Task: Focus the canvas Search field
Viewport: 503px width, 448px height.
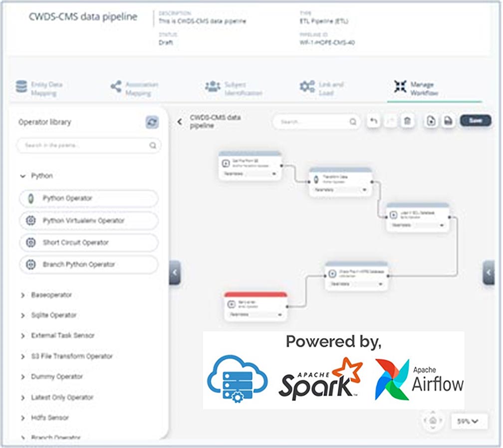Action: [x=316, y=122]
